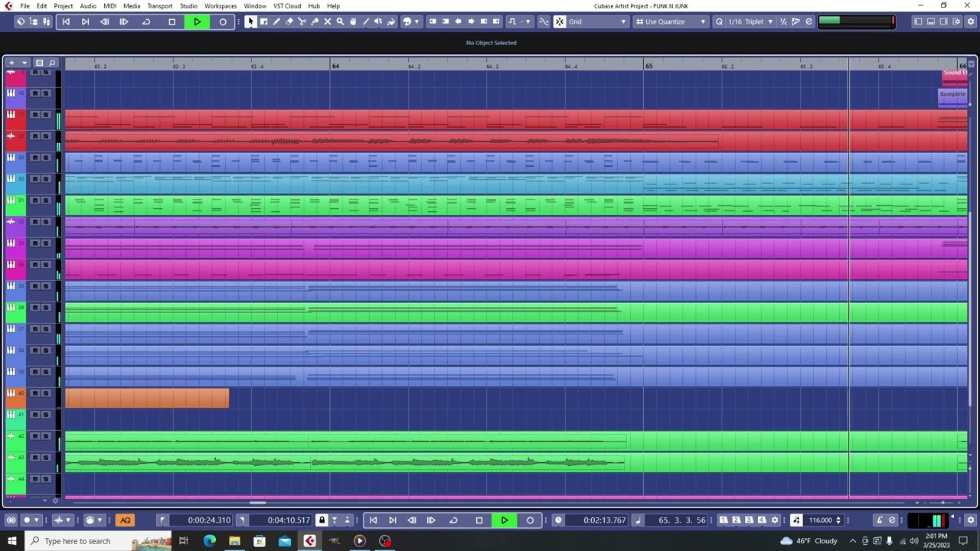Click primary time display 0:02:13.767

(604, 520)
